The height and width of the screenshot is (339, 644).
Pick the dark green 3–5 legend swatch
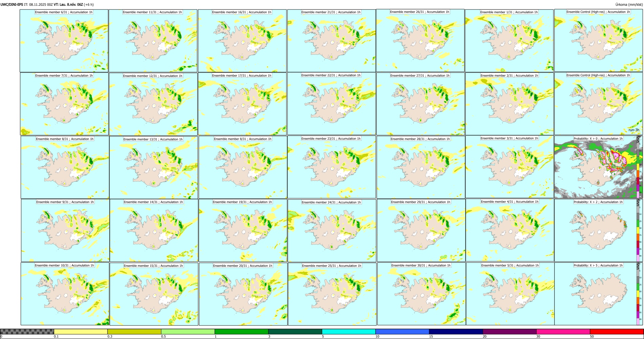295,332
